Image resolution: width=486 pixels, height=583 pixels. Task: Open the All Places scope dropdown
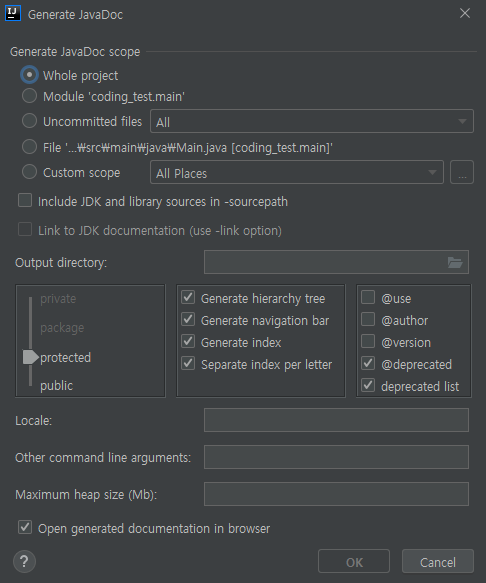pyautogui.click(x=297, y=172)
